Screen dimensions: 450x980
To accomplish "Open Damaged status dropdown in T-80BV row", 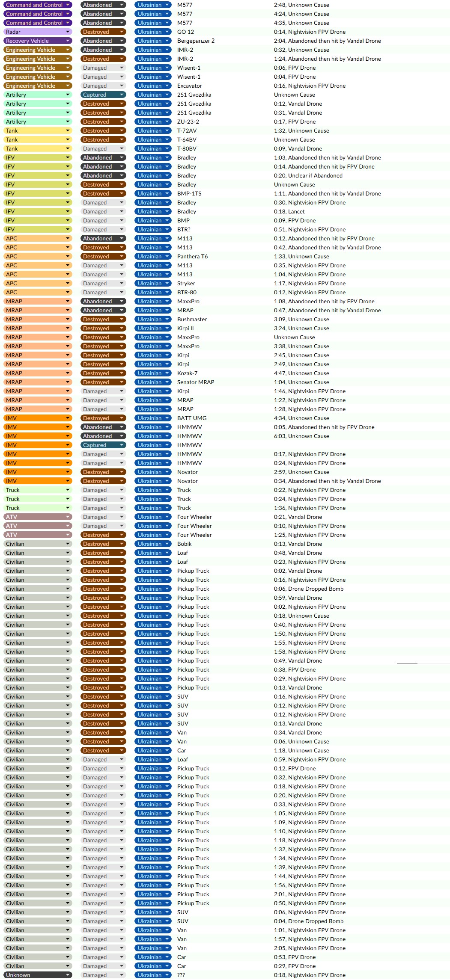I will [x=103, y=149].
